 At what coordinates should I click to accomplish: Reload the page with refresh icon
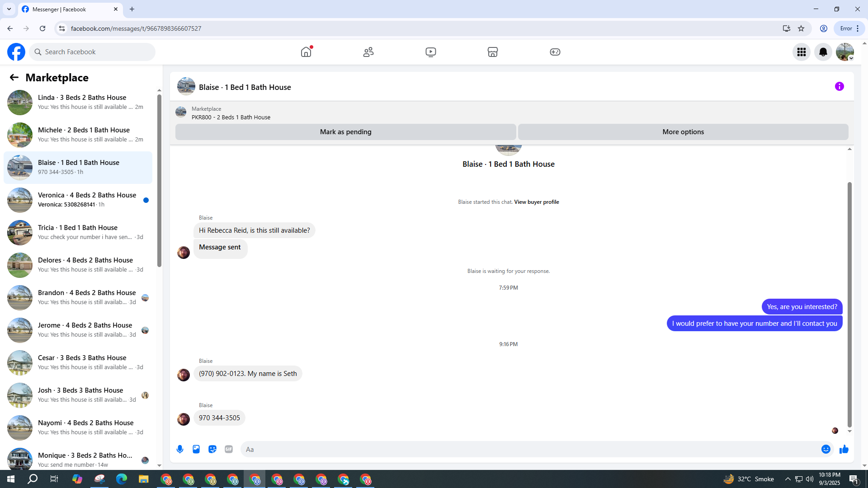coord(42,28)
